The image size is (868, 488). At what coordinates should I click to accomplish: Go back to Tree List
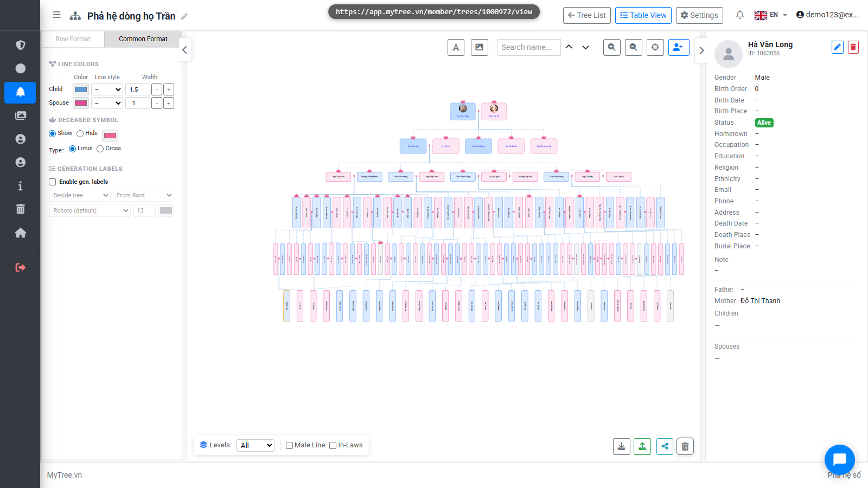(587, 15)
